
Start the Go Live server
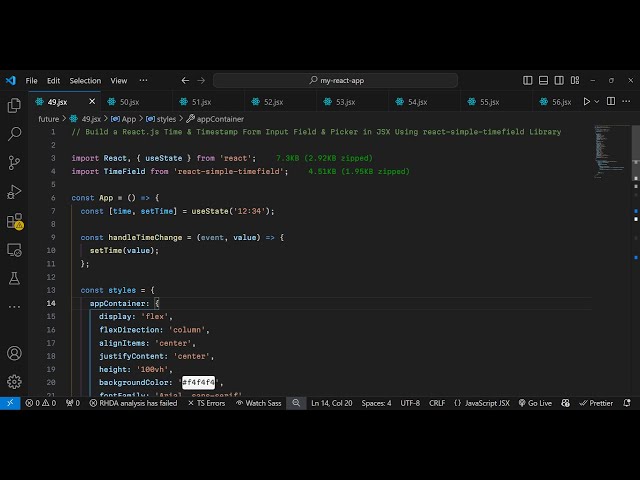(x=534, y=403)
